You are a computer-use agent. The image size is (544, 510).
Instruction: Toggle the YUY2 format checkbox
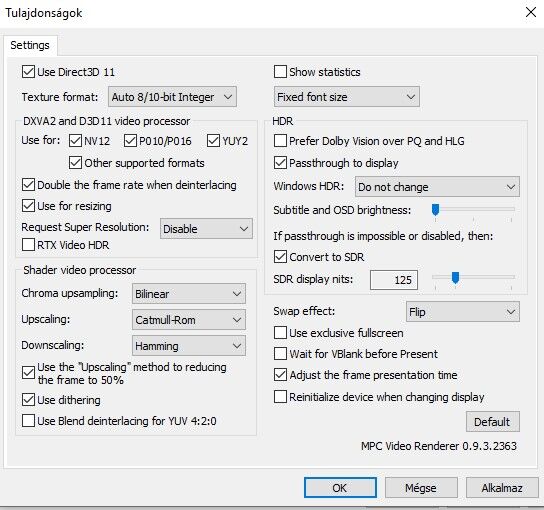tap(213, 141)
